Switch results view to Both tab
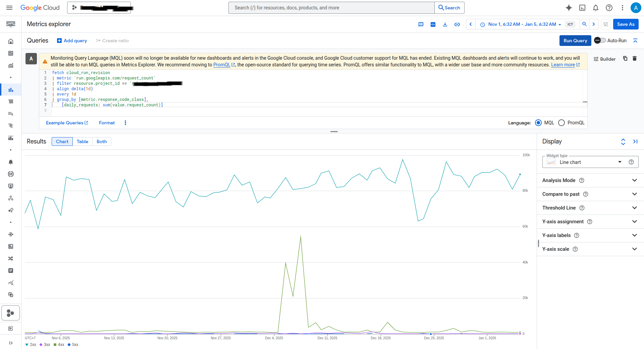Screen dimensions: 644x349 (102, 141)
